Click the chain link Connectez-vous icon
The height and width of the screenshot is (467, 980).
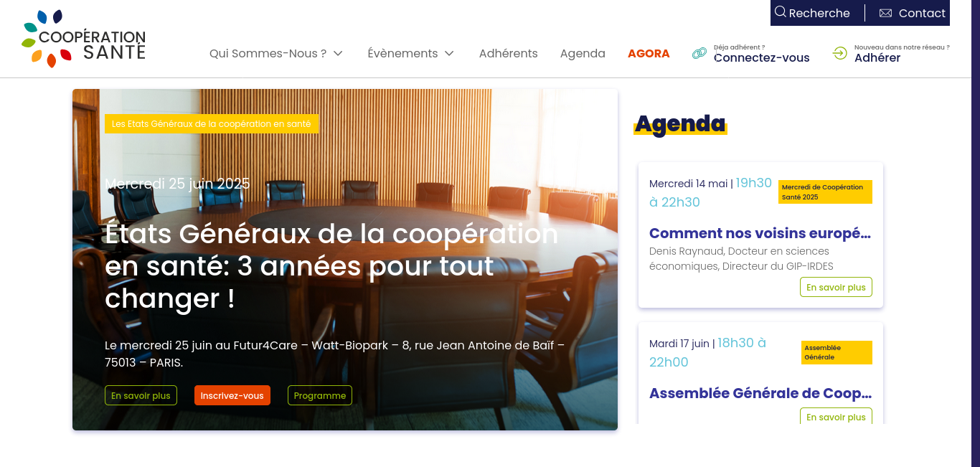(x=699, y=53)
